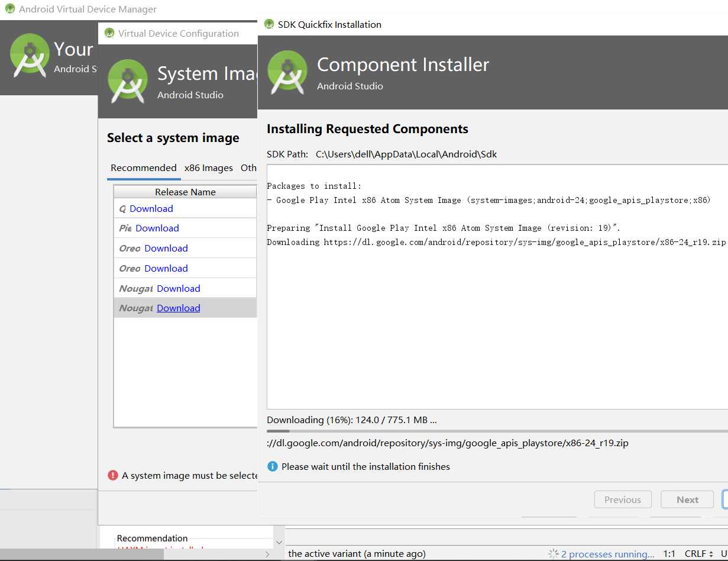Click the 'Select a system image' heading

click(x=173, y=138)
